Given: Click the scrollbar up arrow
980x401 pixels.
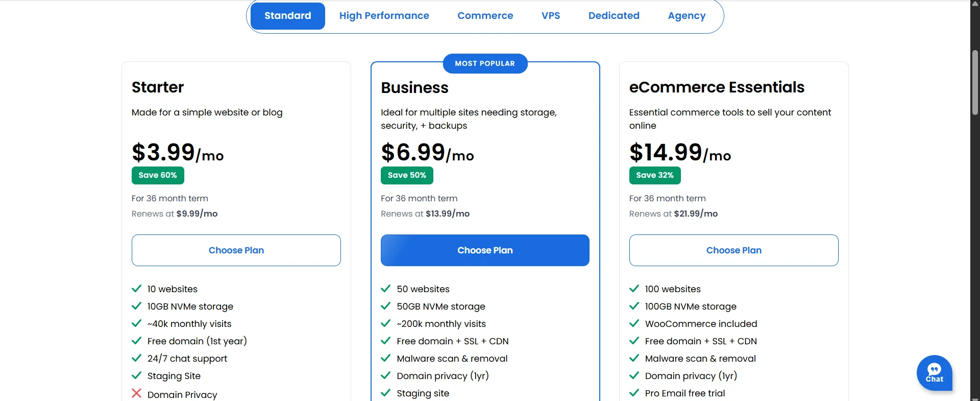Looking at the screenshot, I should click(x=975, y=4).
